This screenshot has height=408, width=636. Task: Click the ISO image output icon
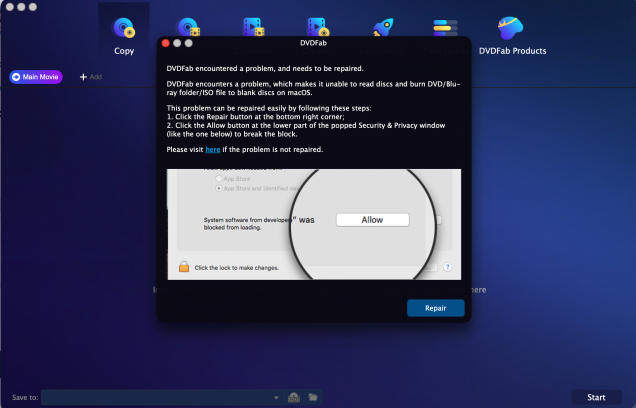point(294,397)
